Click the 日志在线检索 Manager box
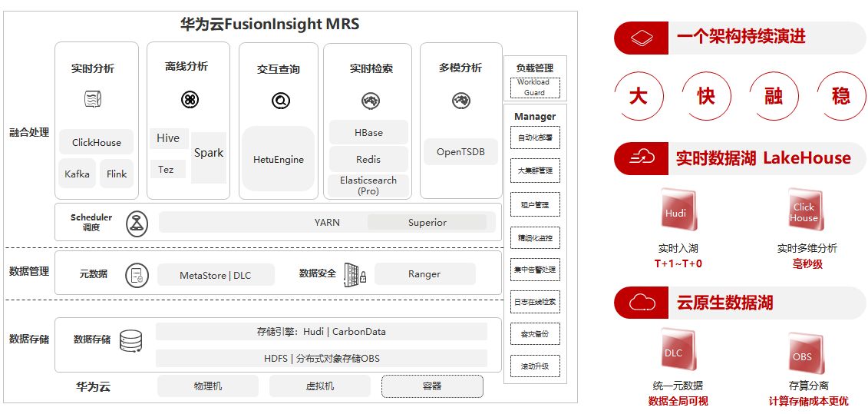This screenshot has height=414, width=868. point(535,302)
